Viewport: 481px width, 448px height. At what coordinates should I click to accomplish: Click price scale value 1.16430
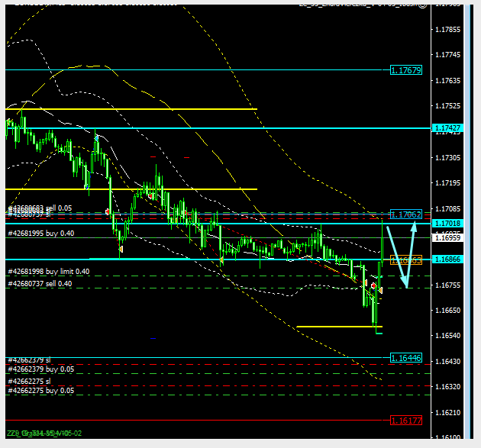pyautogui.click(x=448, y=362)
